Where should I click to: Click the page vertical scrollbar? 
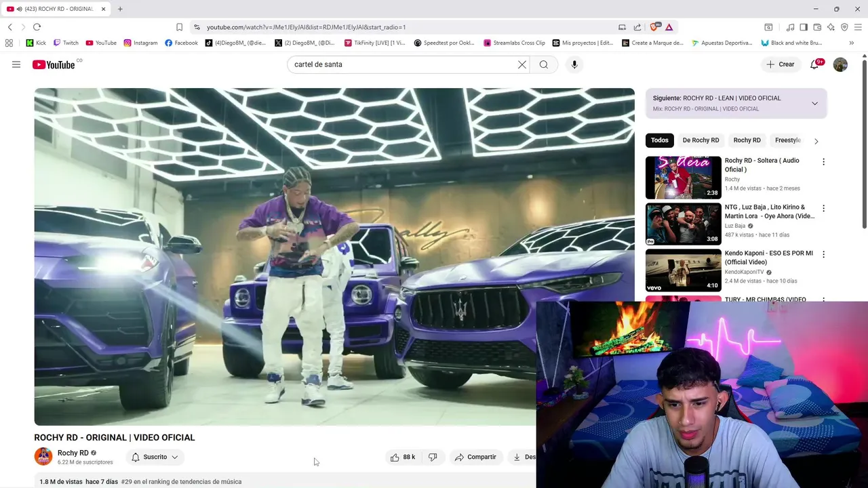pos(865,145)
